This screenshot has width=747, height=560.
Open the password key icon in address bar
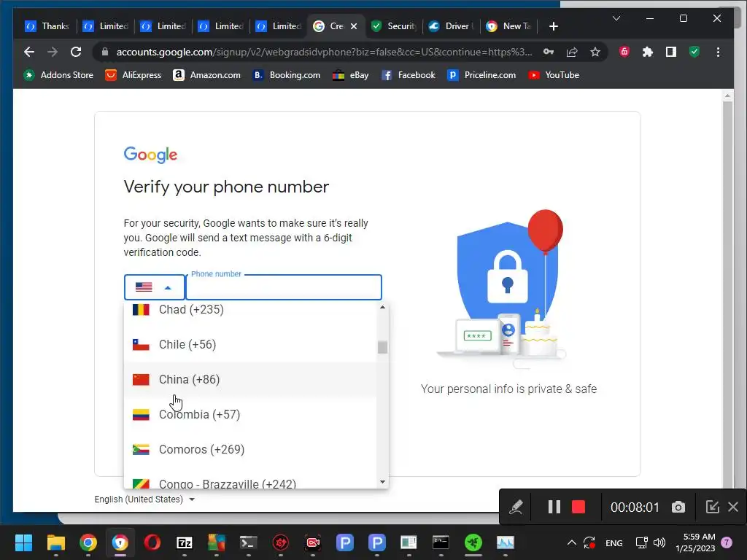[549, 52]
